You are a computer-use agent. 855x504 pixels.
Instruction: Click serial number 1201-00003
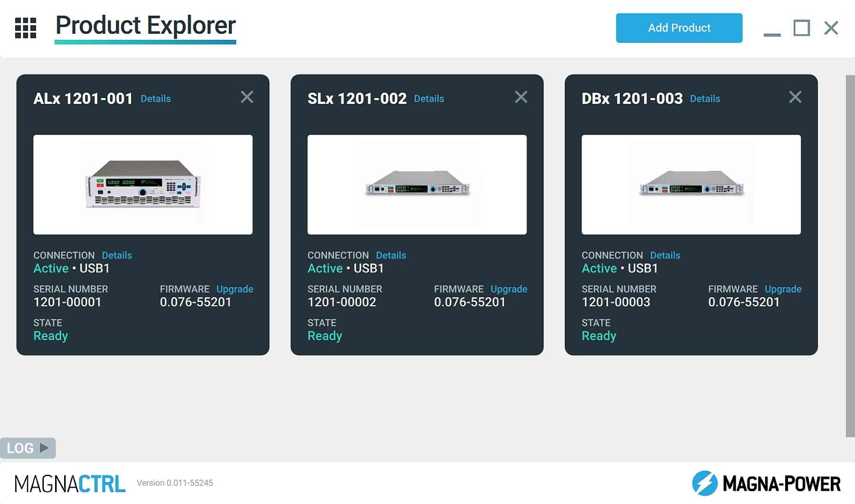pos(616,302)
